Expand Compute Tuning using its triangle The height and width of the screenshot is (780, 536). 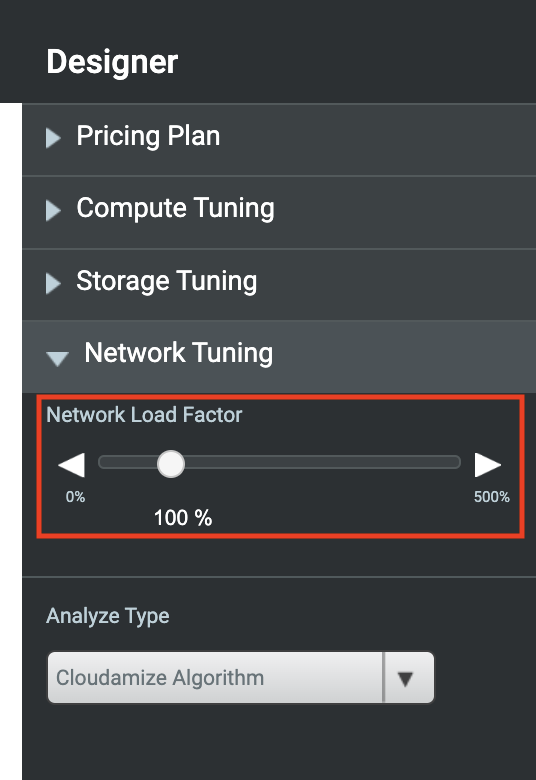click(53, 210)
